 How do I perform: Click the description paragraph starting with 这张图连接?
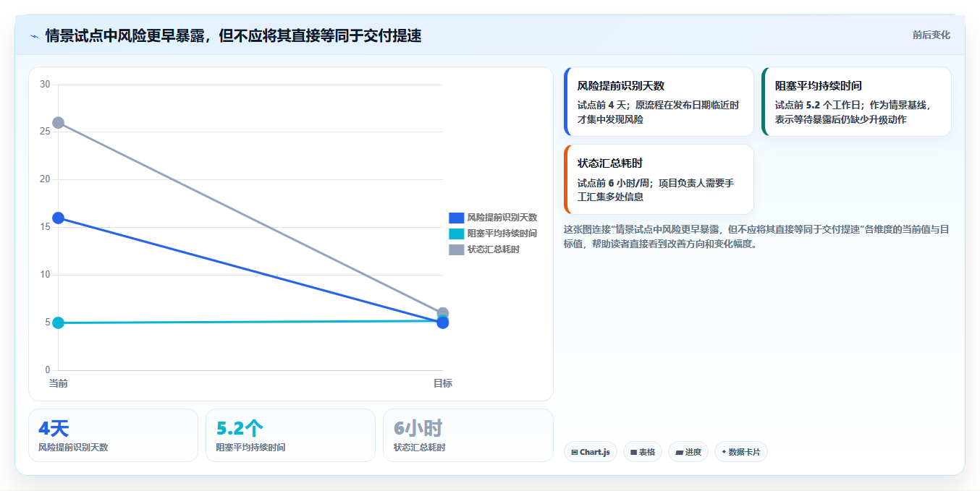[x=756, y=236]
